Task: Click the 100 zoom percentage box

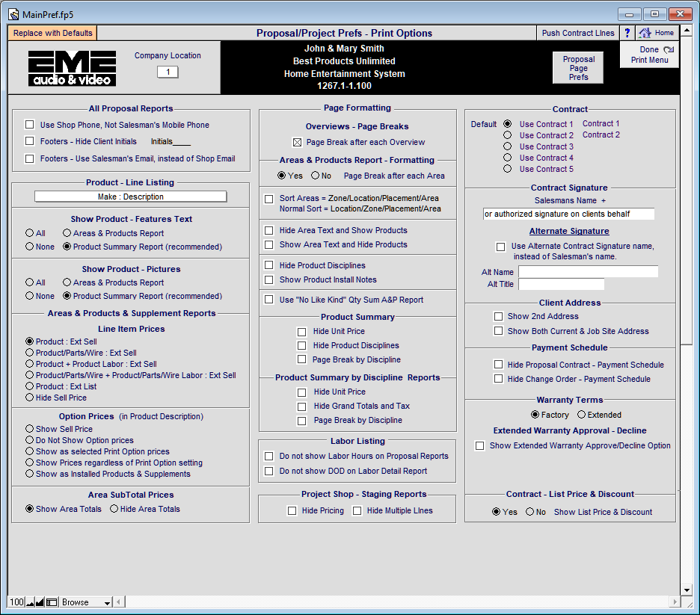Action: point(16,602)
